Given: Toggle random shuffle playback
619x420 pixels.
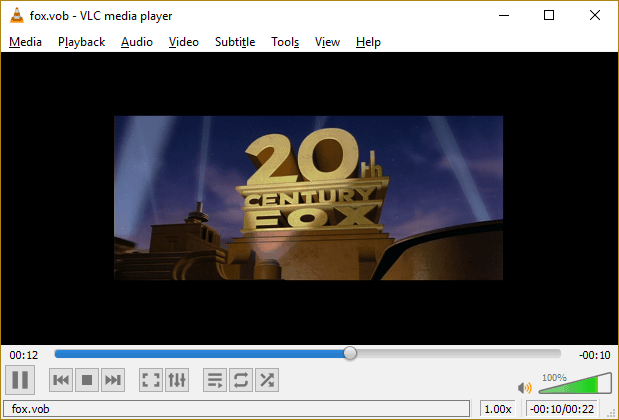Looking at the screenshot, I should [x=267, y=380].
